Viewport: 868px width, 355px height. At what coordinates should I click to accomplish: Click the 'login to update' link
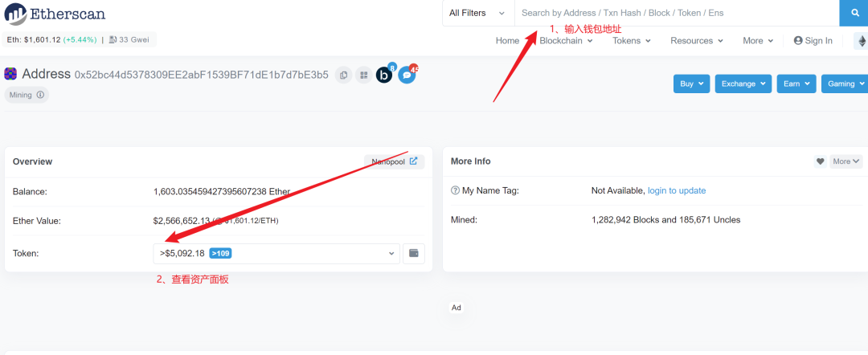point(677,190)
